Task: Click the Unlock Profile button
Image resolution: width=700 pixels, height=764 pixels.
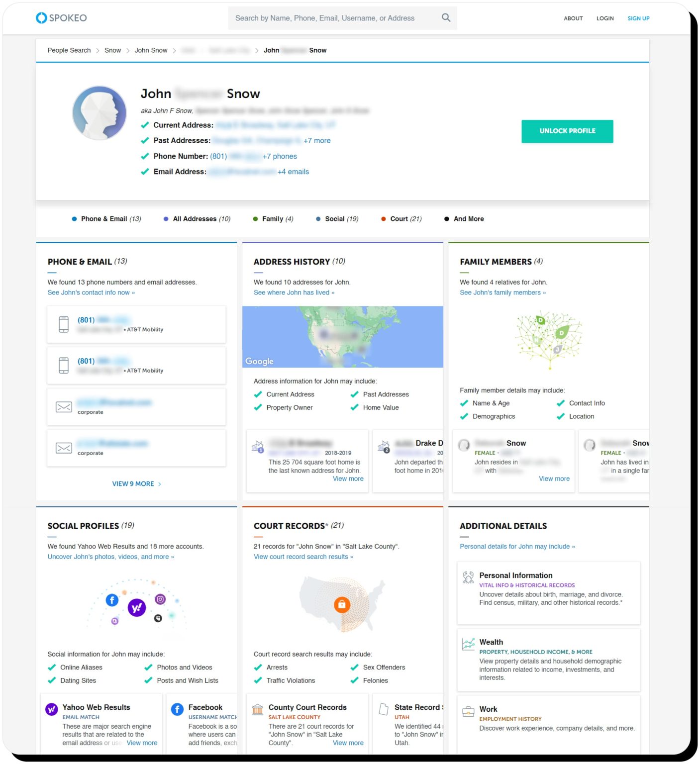Action: pos(567,131)
